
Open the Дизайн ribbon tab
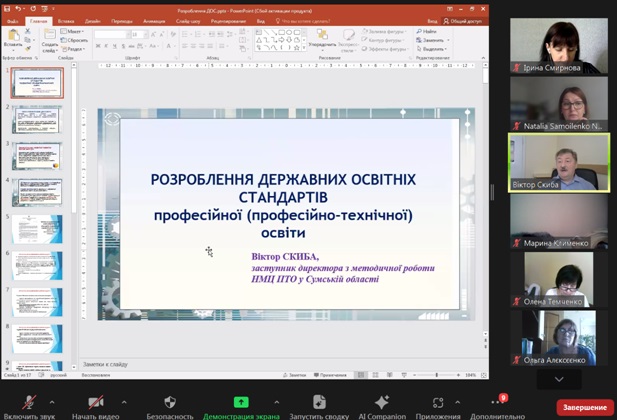coord(92,21)
